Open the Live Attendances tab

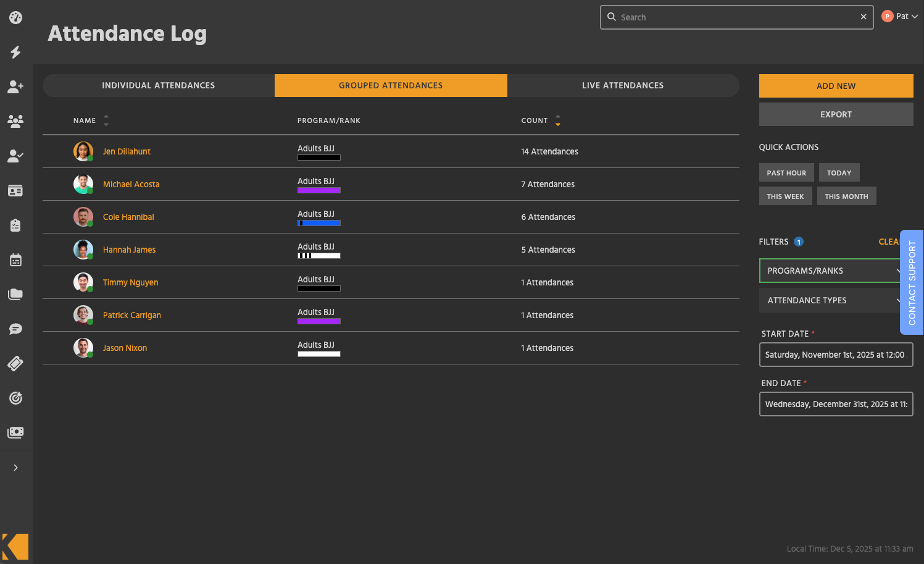[623, 85]
